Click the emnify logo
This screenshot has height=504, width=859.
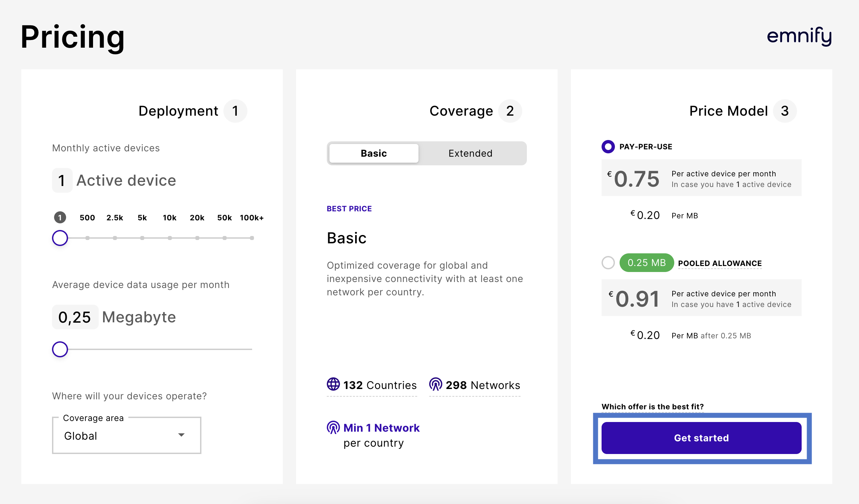[x=799, y=36]
